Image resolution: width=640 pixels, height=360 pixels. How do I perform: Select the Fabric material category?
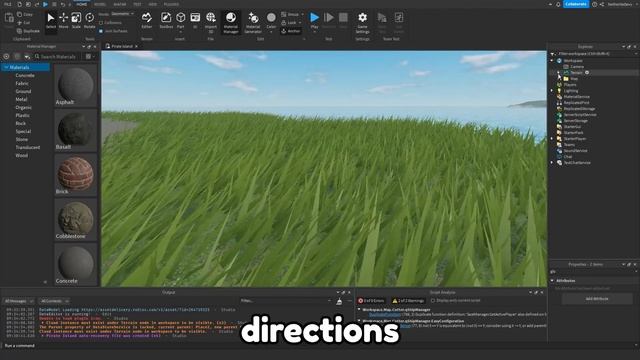[22, 83]
